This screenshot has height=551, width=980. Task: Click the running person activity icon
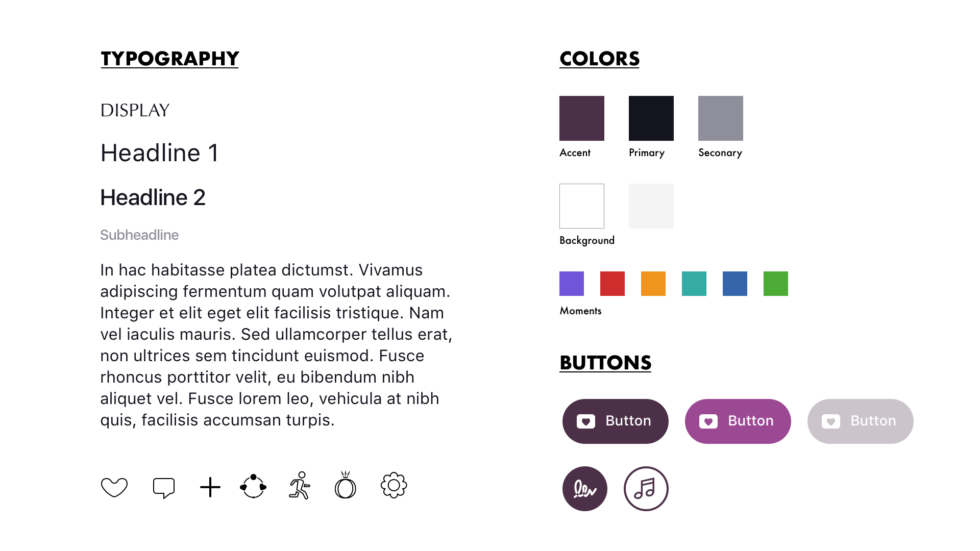[x=300, y=485]
